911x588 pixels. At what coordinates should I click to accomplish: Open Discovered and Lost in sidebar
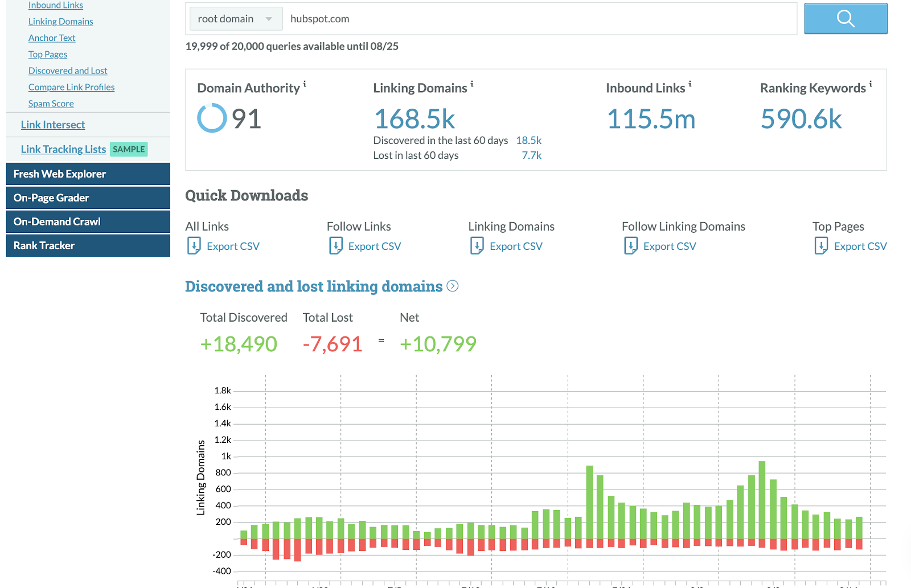[x=68, y=71]
